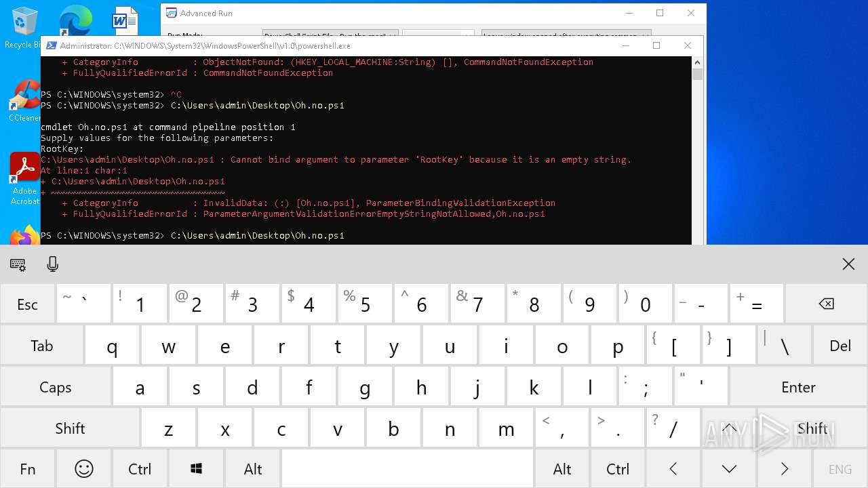Tap the number 1 key
This screenshot has height=488, width=868.
140,304
